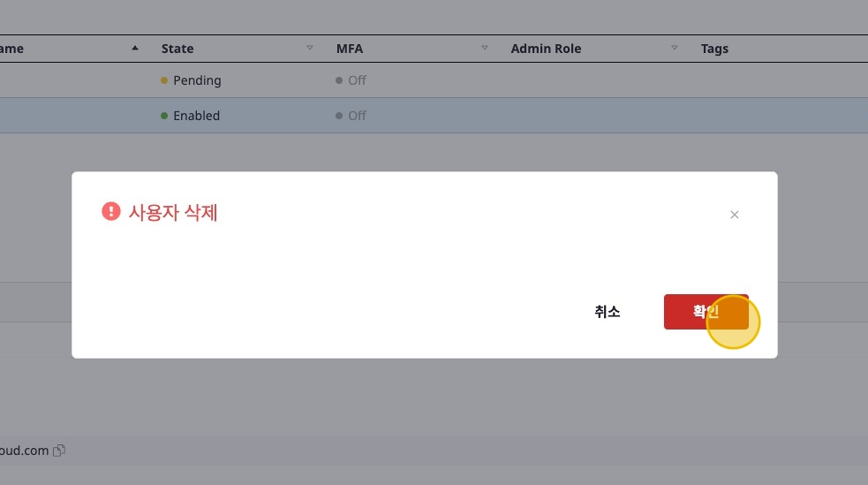Click the MFA Off dot in Pending row
The height and width of the screenshot is (485, 868).
pos(339,80)
